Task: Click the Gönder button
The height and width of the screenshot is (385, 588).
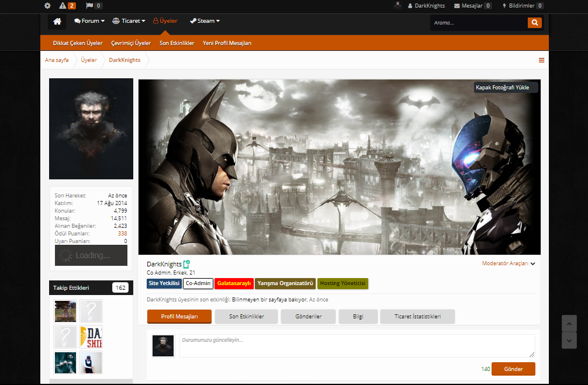Action: (513, 369)
